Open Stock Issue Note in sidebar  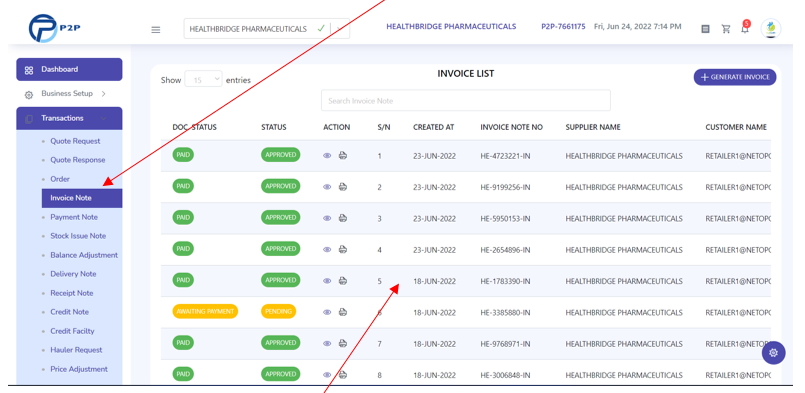click(78, 236)
